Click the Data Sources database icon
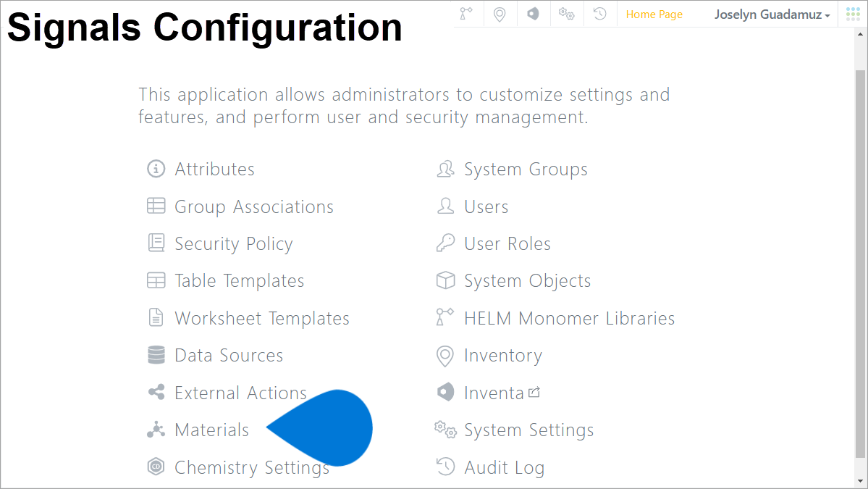The height and width of the screenshot is (489, 868). [x=156, y=354]
